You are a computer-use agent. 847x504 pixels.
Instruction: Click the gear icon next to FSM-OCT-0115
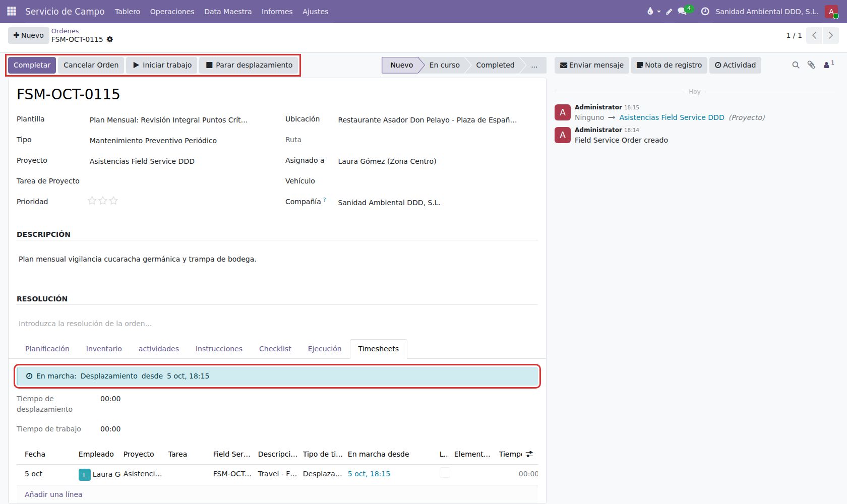pyautogui.click(x=110, y=39)
